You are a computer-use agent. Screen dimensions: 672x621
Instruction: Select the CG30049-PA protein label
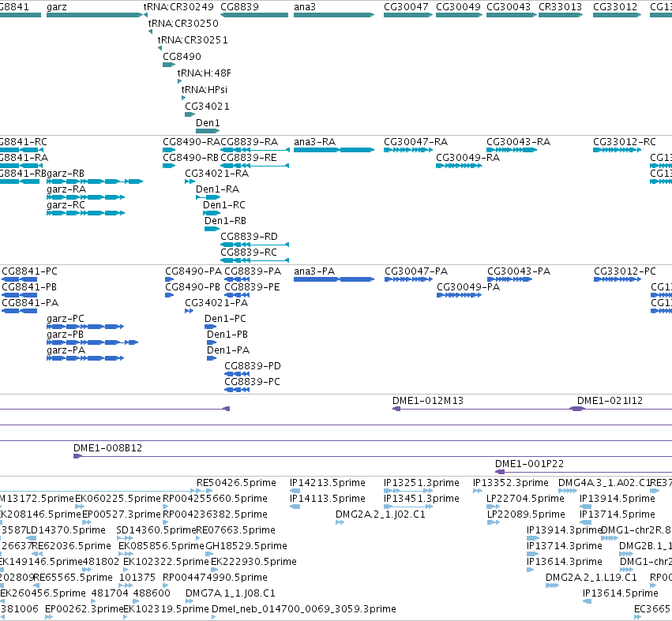pyautogui.click(x=468, y=287)
